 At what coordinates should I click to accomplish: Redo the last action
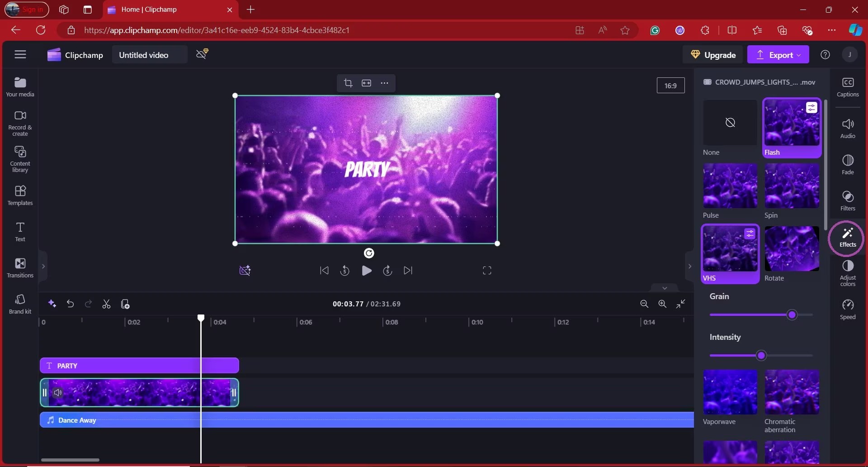[x=88, y=304]
